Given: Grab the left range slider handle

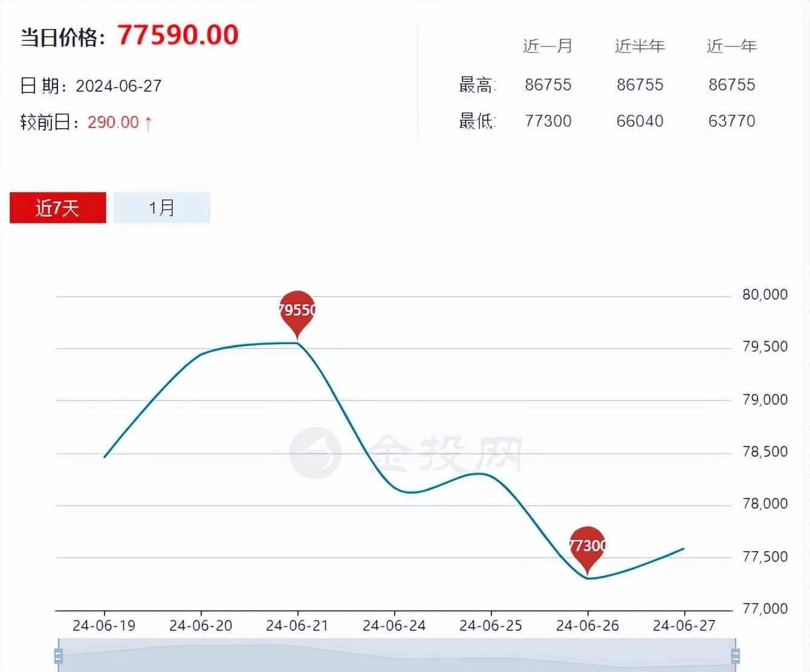Looking at the screenshot, I should click(x=59, y=655).
